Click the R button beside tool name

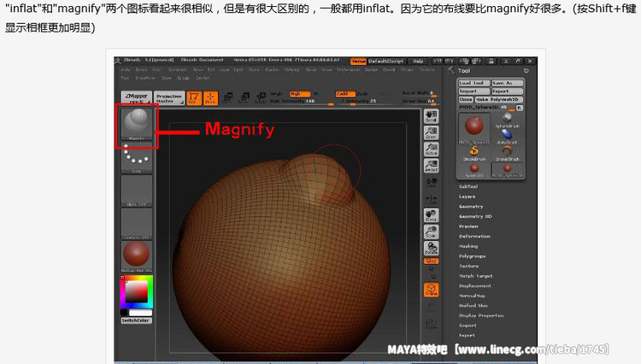(519, 108)
